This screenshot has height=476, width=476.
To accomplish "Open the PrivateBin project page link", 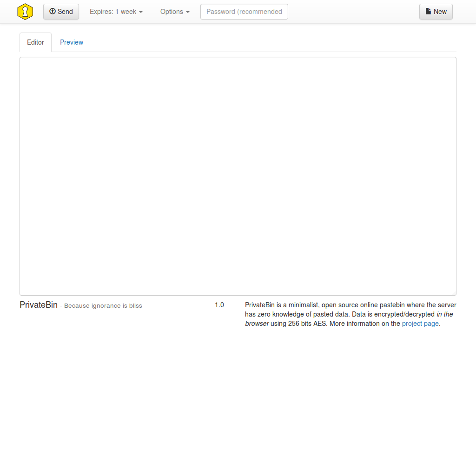I will point(420,323).
